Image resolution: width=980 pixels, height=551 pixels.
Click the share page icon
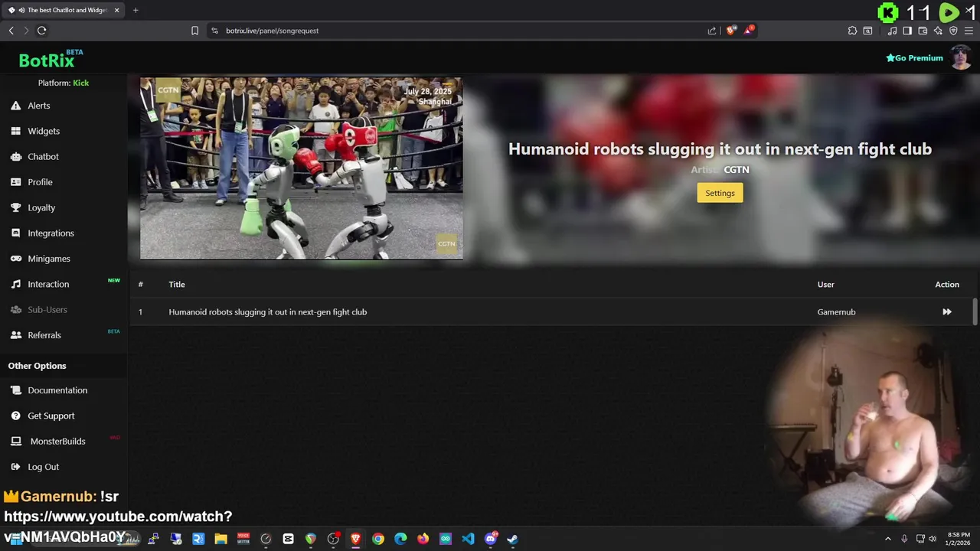point(712,31)
